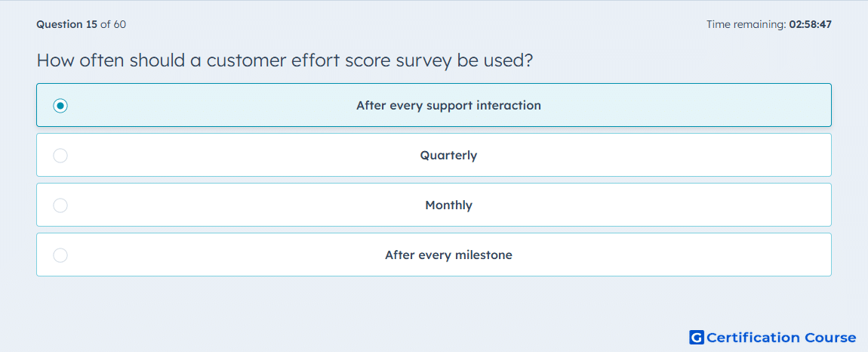Click the customer effort score question heading
This screenshot has width=868, height=352.
285,60
